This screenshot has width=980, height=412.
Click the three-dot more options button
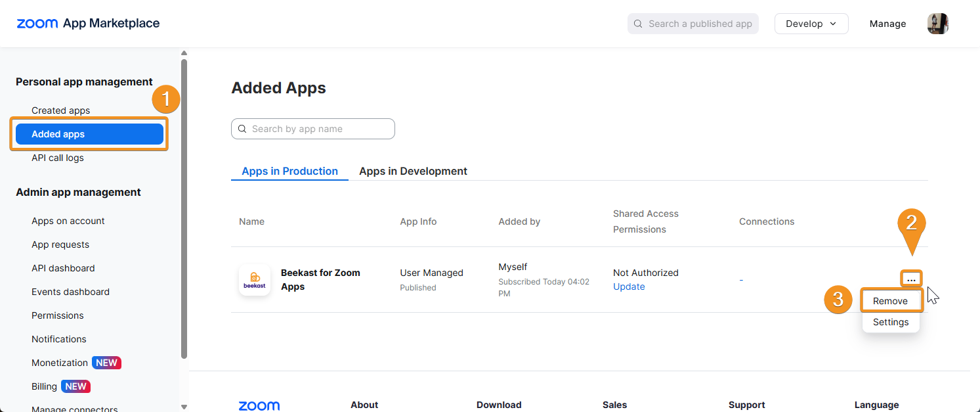point(911,279)
